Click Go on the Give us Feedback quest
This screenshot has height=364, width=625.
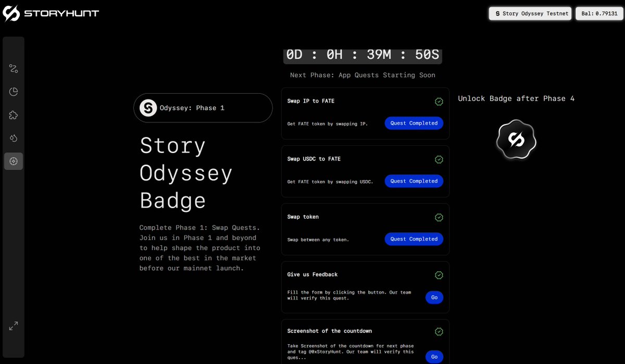(434, 297)
